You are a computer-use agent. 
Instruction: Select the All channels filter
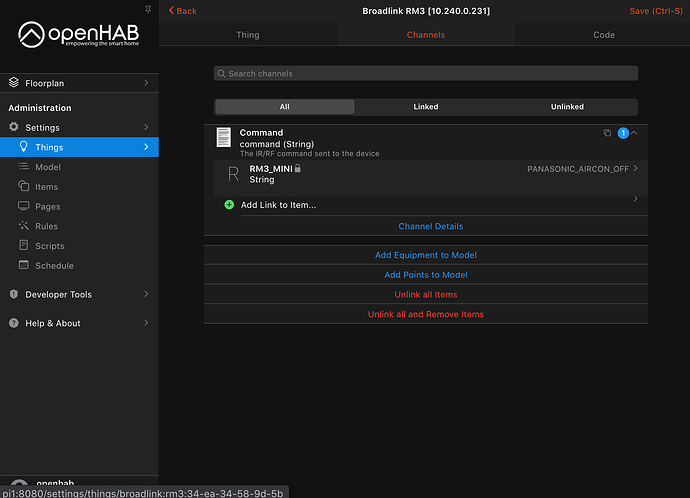tap(284, 106)
